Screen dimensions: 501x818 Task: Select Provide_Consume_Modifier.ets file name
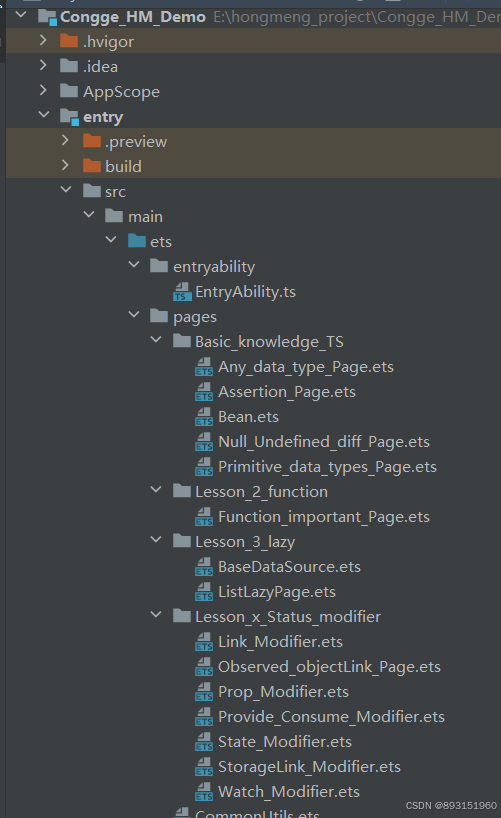[331, 717]
